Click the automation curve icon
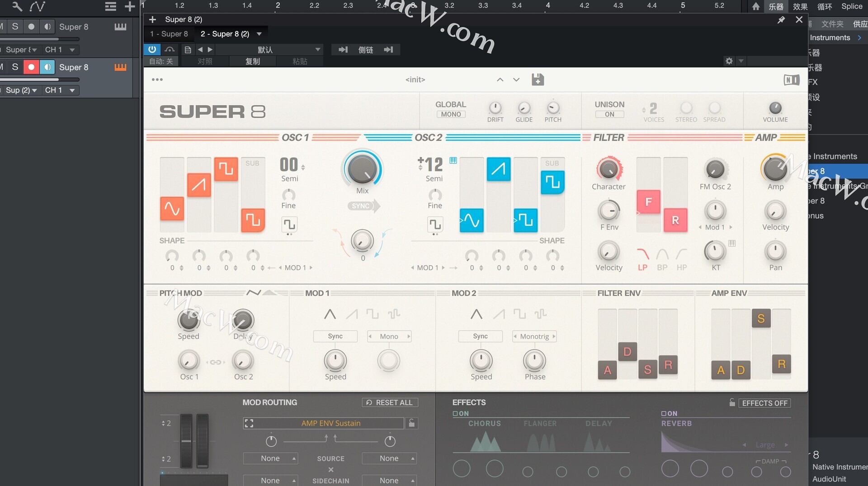868x486 pixels. [38, 6]
